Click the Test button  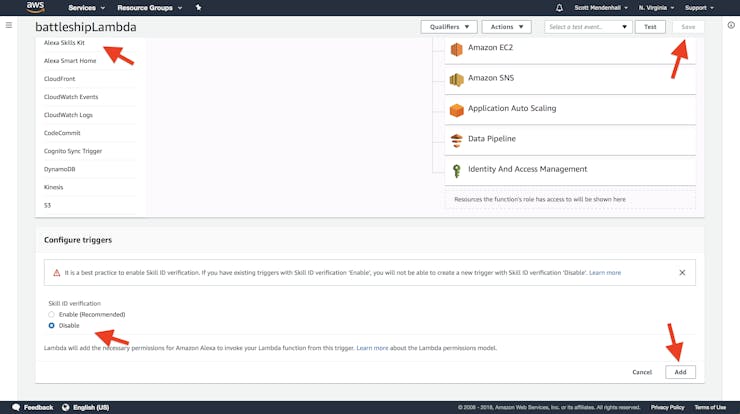point(650,27)
